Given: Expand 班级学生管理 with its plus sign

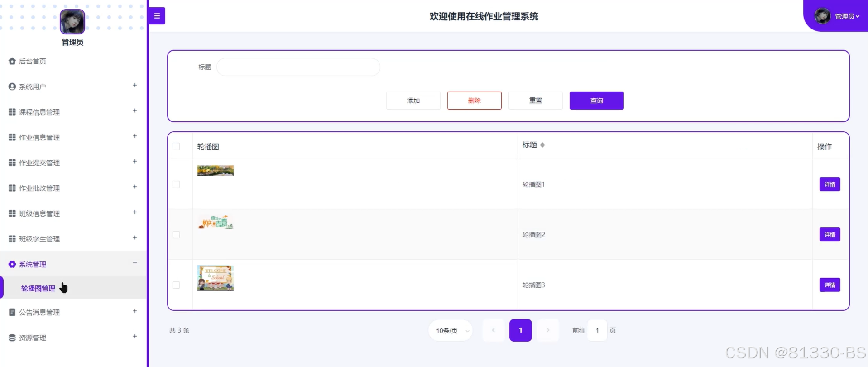Looking at the screenshot, I should [135, 237].
